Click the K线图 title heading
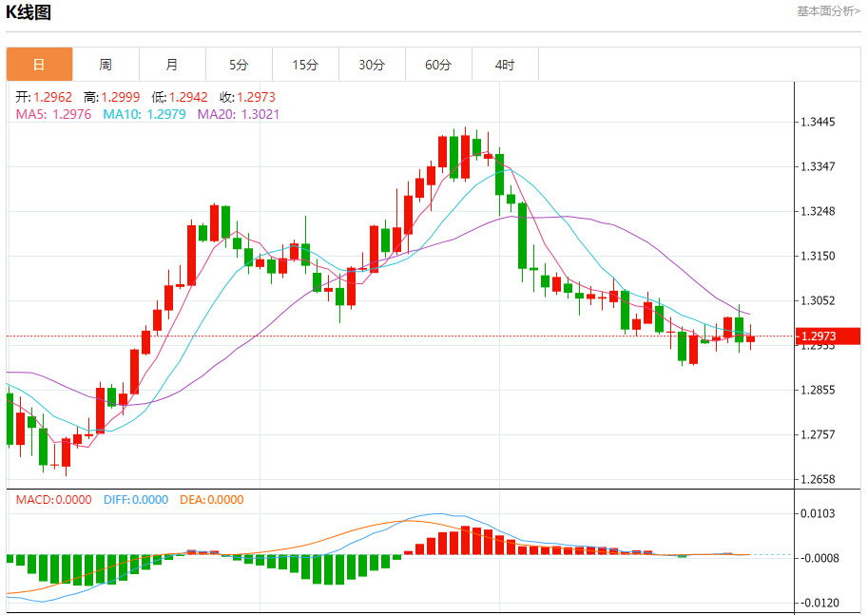 tap(29, 12)
